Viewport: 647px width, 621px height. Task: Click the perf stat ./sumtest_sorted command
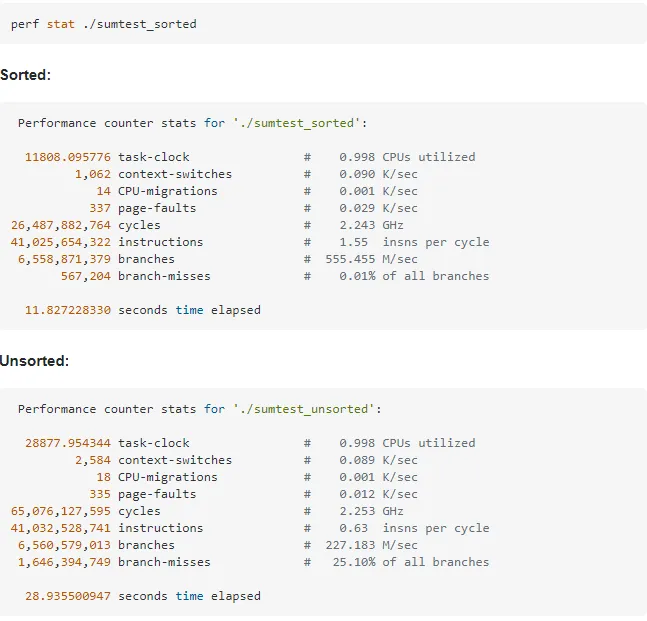[103, 24]
